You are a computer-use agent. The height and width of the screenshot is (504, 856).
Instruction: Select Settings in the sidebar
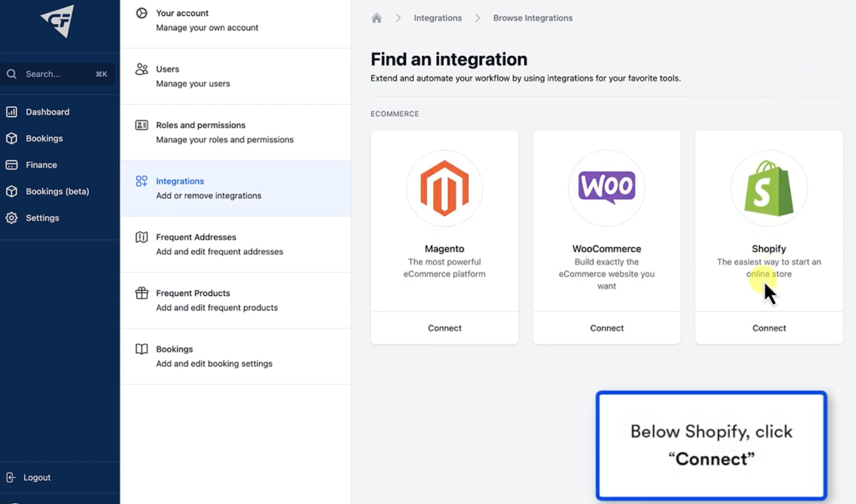pyautogui.click(x=42, y=218)
